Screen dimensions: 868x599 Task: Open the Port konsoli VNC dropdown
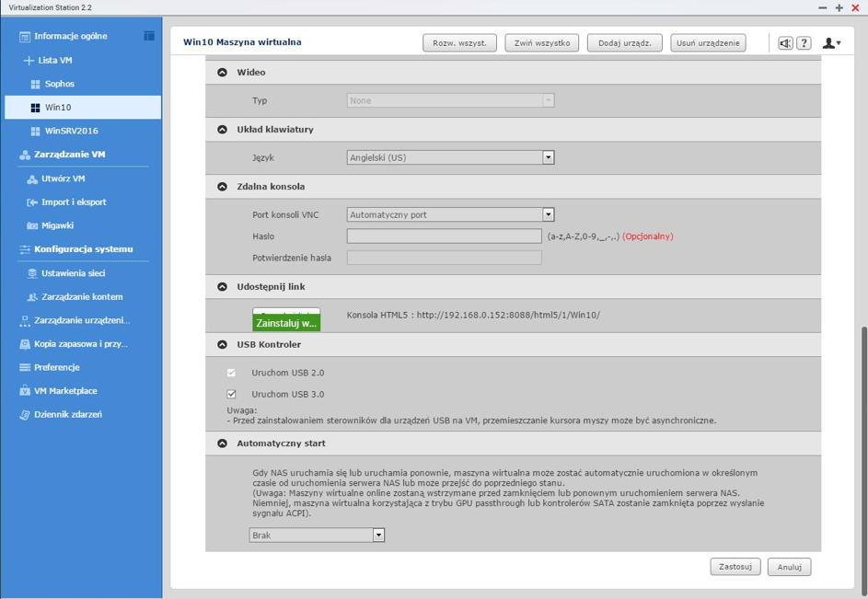click(548, 214)
